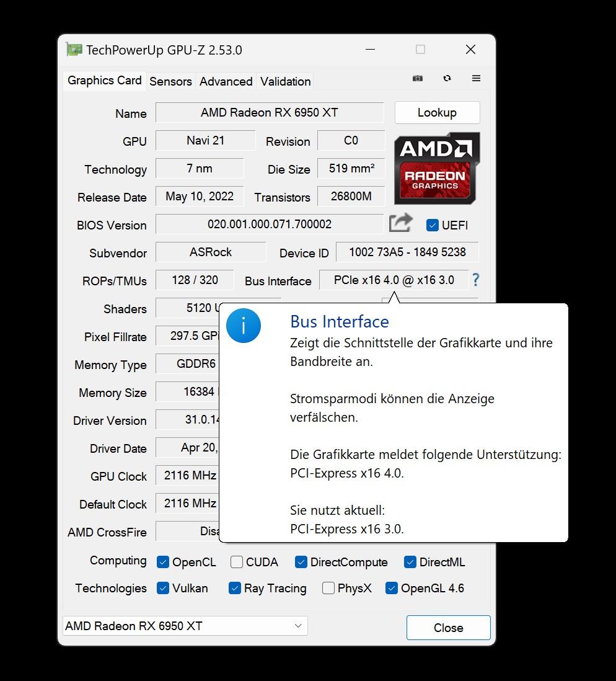Toggle the Vulkan checkbox
The height and width of the screenshot is (681, 616).
[x=163, y=588]
